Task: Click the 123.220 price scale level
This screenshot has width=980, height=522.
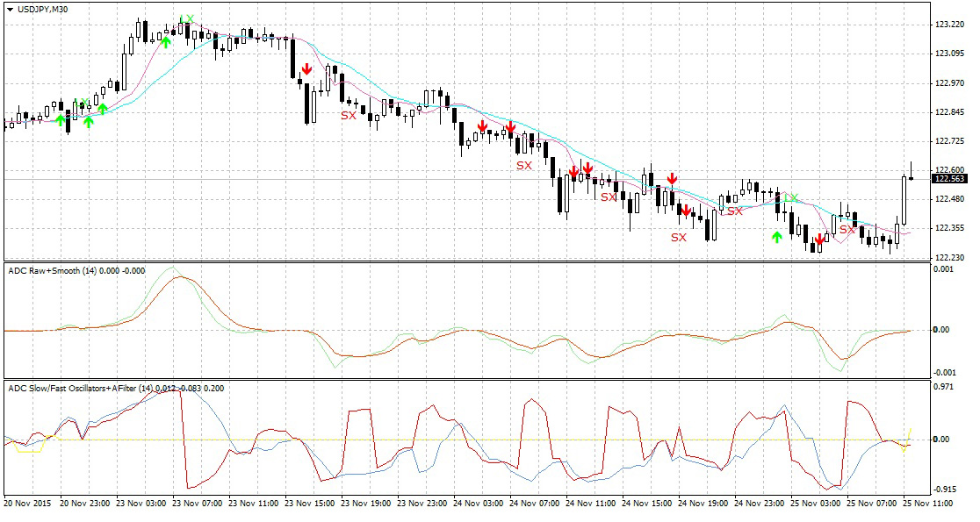Action: pyautogui.click(x=951, y=25)
